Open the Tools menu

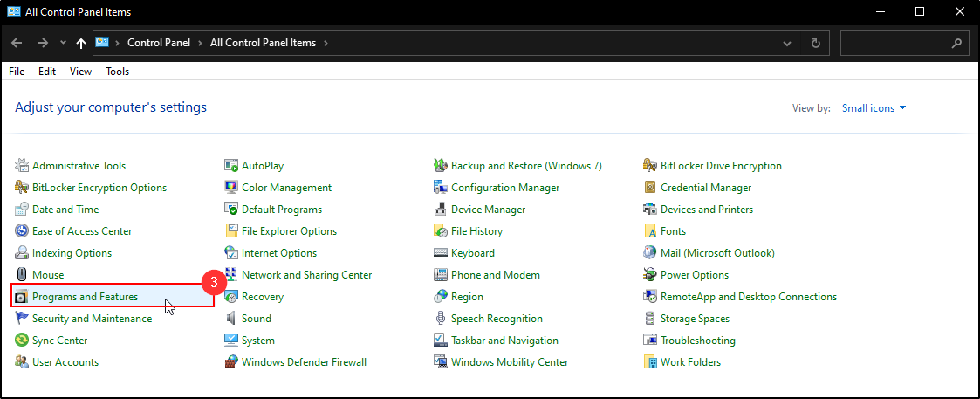pyautogui.click(x=118, y=72)
